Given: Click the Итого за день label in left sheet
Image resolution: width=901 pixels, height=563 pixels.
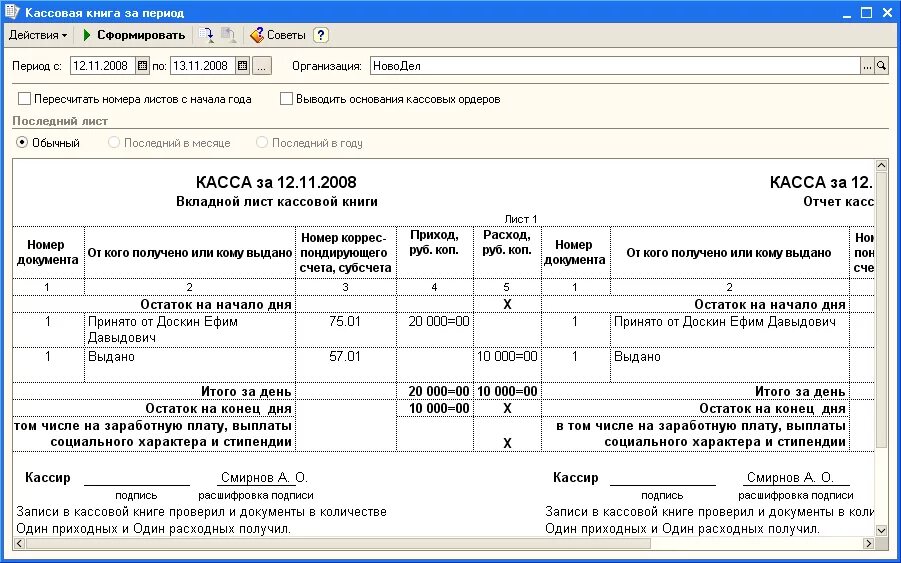Looking at the screenshot, I should coord(246,392).
